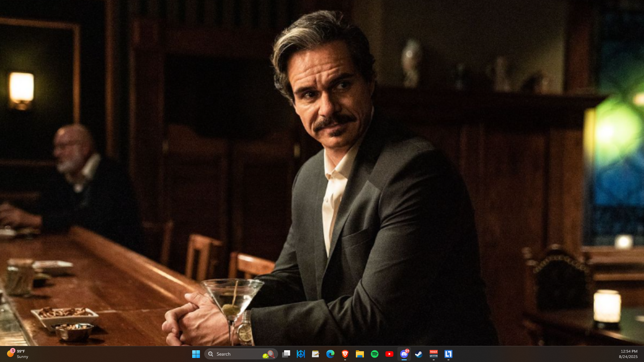The image size is (644, 362).
Task: Switch to Discord window
Action: pyautogui.click(x=404, y=354)
